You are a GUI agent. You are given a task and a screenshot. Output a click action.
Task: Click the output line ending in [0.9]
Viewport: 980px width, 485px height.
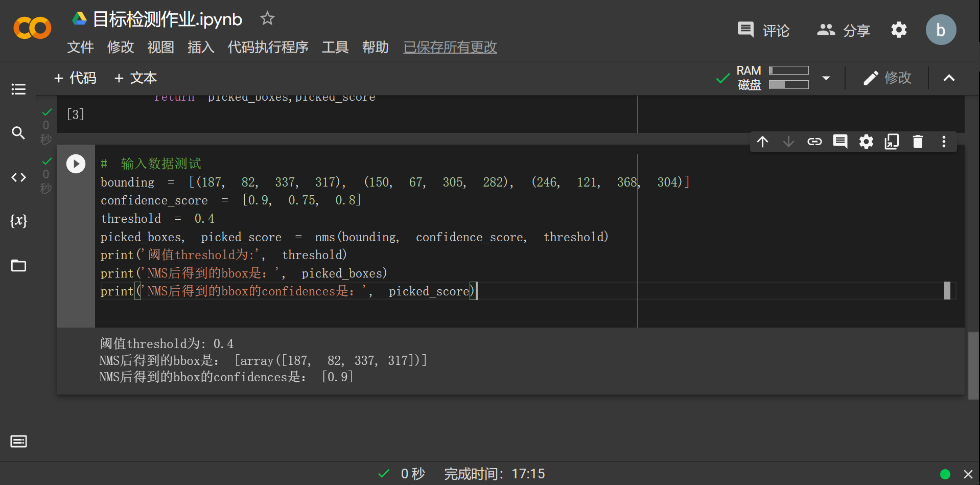coord(226,377)
